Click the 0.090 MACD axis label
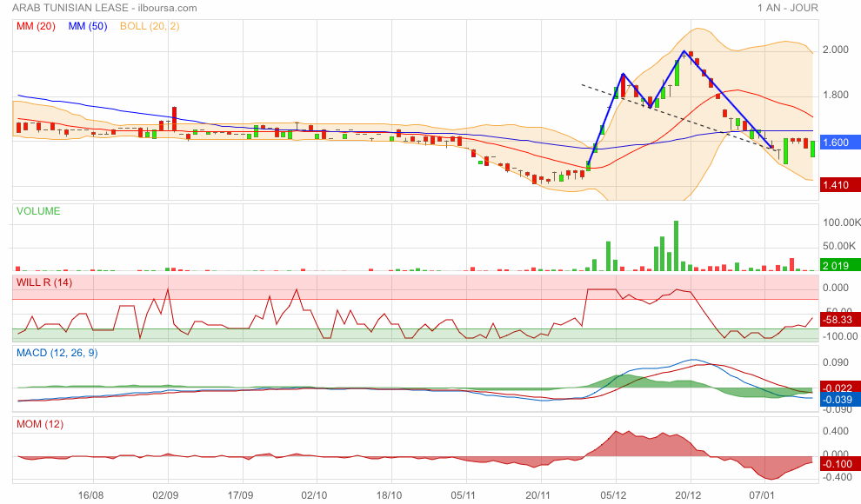The image size is (861, 504). point(835,362)
